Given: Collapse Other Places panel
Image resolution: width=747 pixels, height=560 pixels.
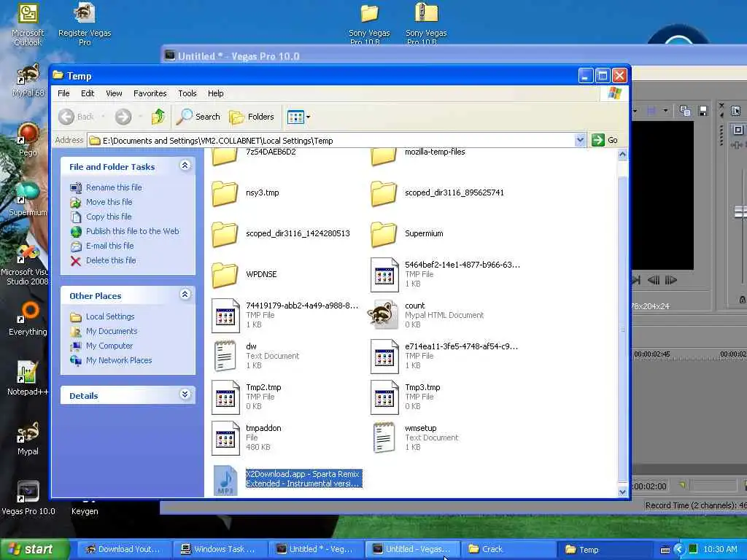Looking at the screenshot, I should click(185, 295).
